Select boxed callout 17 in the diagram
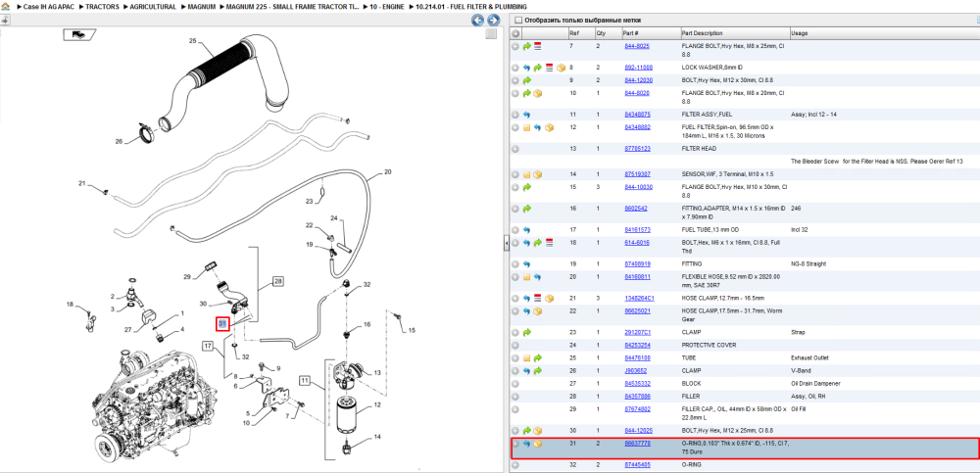 click(x=208, y=346)
